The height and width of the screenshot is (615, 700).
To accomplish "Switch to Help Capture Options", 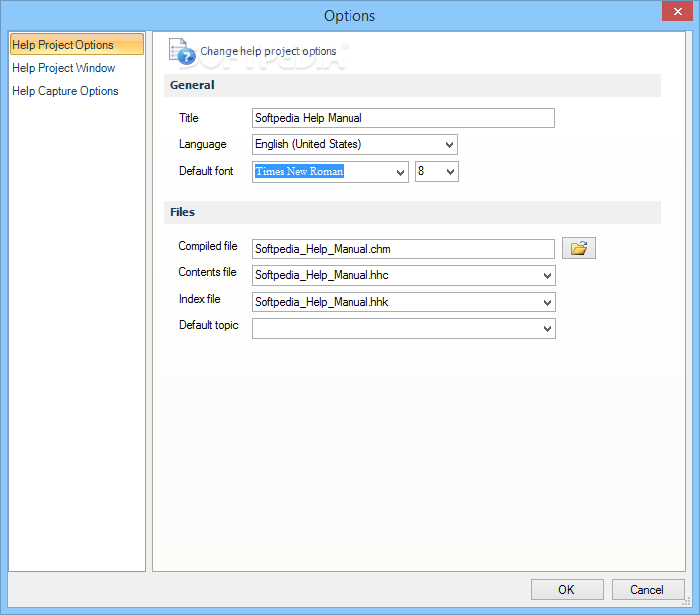I will tap(65, 91).
